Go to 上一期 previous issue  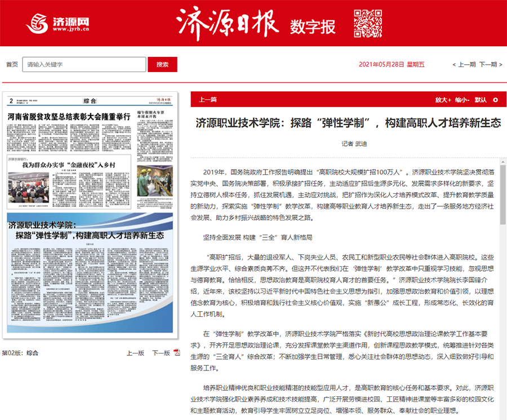pyautogui.click(x=464, y=64)
